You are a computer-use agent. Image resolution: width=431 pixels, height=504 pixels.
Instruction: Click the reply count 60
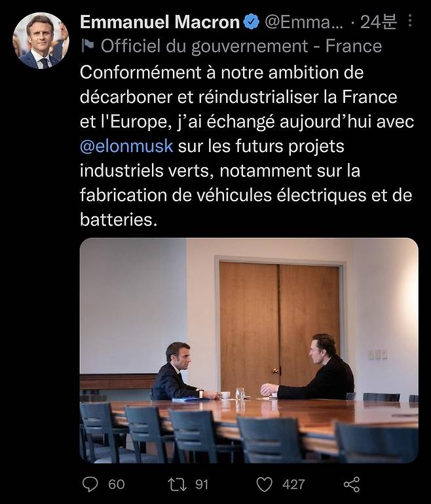point(116,484)
